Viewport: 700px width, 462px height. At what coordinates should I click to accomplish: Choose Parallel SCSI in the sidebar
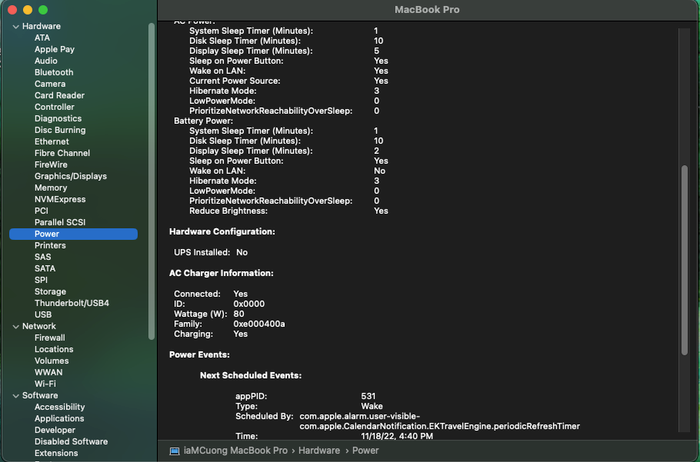(60, 222)
